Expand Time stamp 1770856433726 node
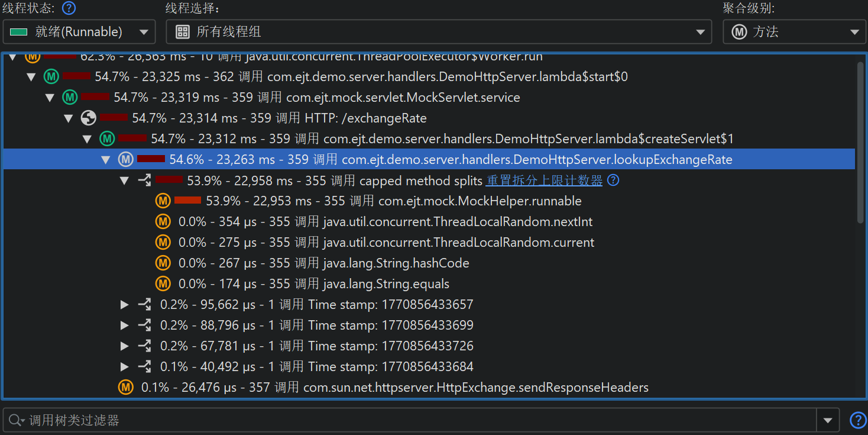Image resolution: width=868 pixels, height=435 pixels. click(x=125, y=346)
